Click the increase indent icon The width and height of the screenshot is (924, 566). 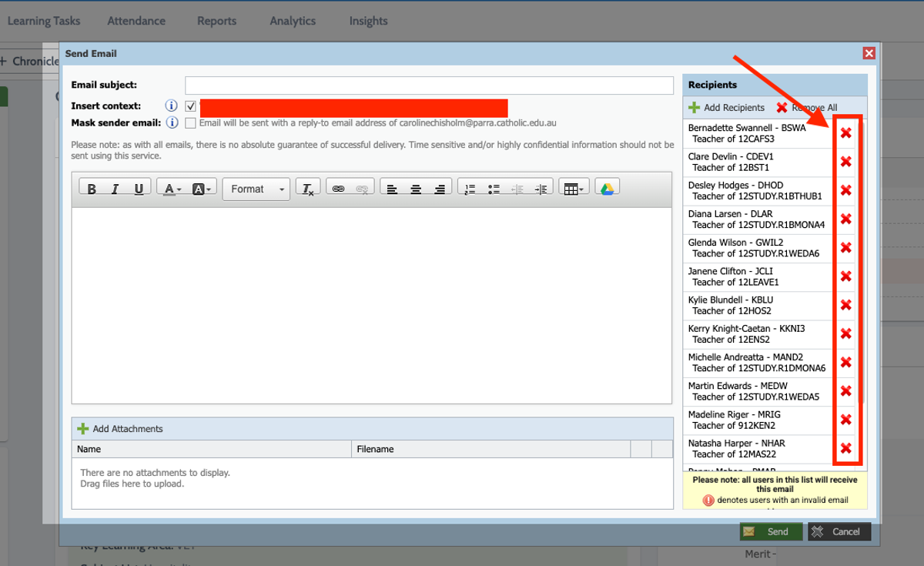[x=541, y=189]
